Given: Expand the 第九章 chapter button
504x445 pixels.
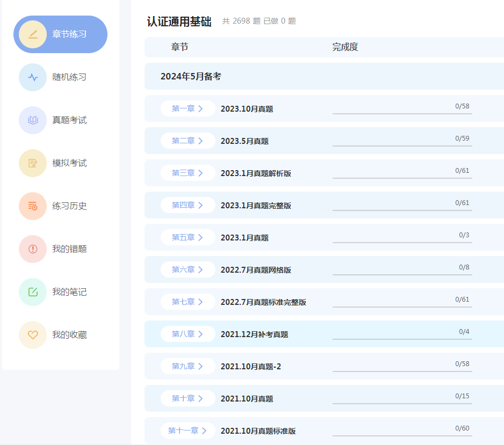Looking at the screenshot, I should tap(188, 366).
